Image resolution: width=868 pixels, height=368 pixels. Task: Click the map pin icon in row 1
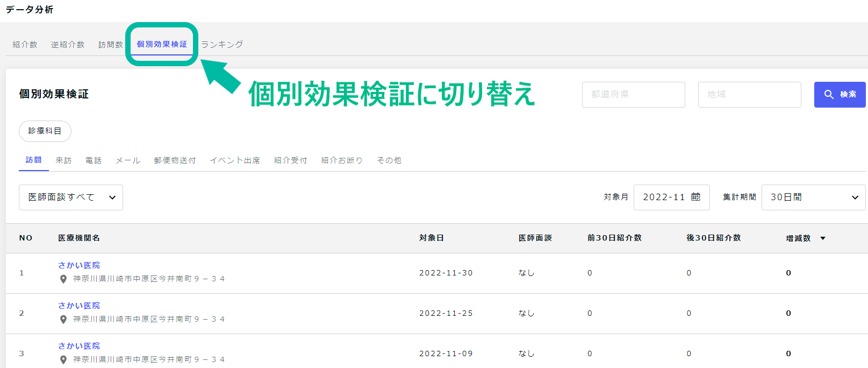point(63,279)
